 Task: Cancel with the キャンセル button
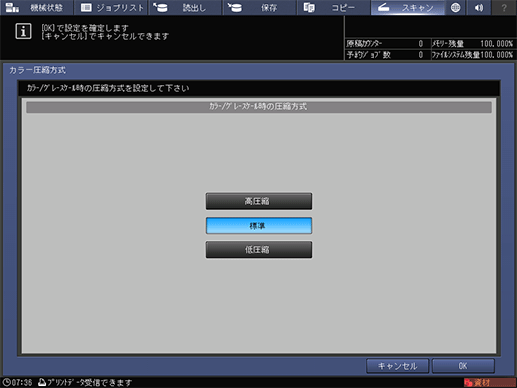tap(397, 366)
